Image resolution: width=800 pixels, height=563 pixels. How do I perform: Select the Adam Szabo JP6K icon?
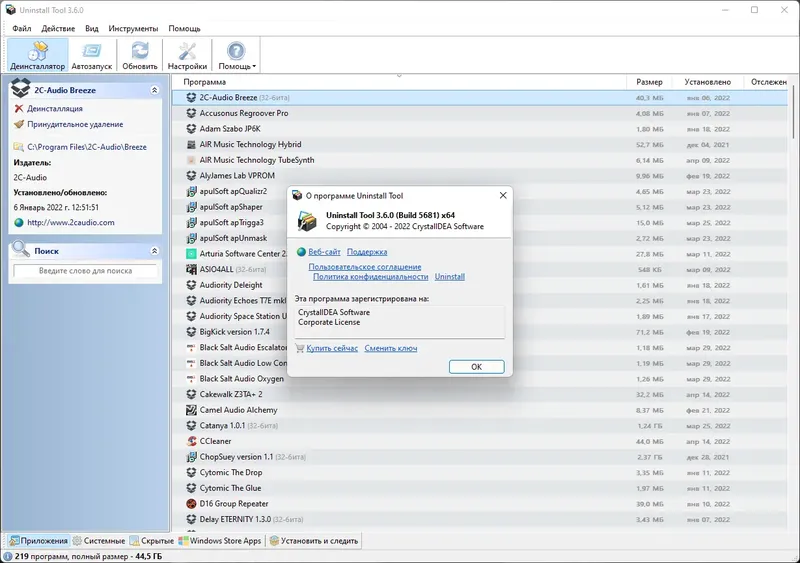pyautogui.click(x=191, y=129)
